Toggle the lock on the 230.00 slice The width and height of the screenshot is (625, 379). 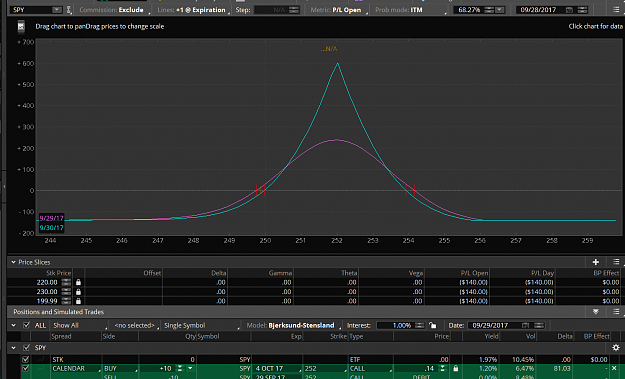tap(79, 292)
